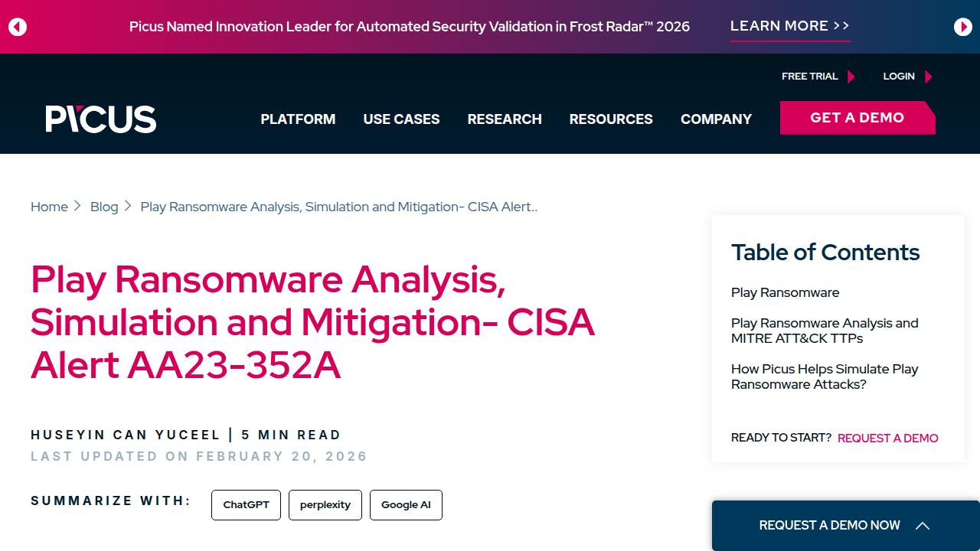The image size is (980, 551).
Task: Click the Play Ransomware Analysis breadcrumb
Action: (339, 207)
